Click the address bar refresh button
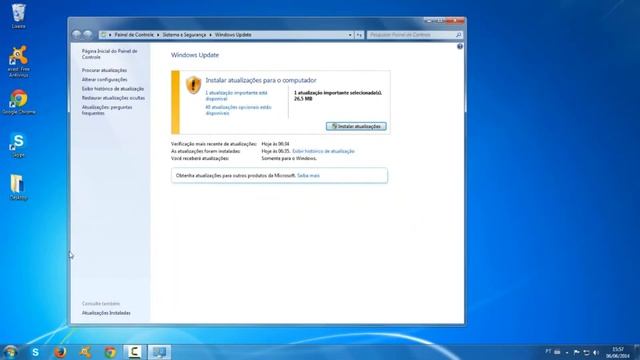Screen dimensions: 640x360 [x=359, y=35]
